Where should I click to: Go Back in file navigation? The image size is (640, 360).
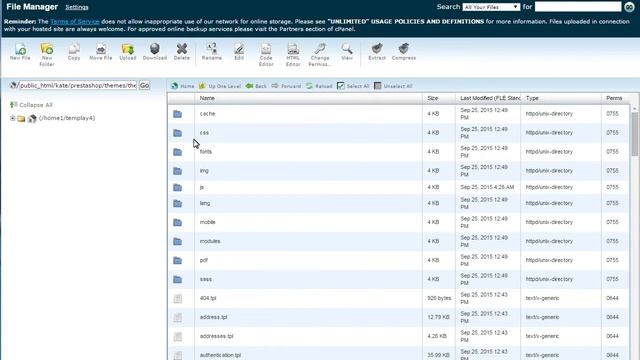point(256,86)
